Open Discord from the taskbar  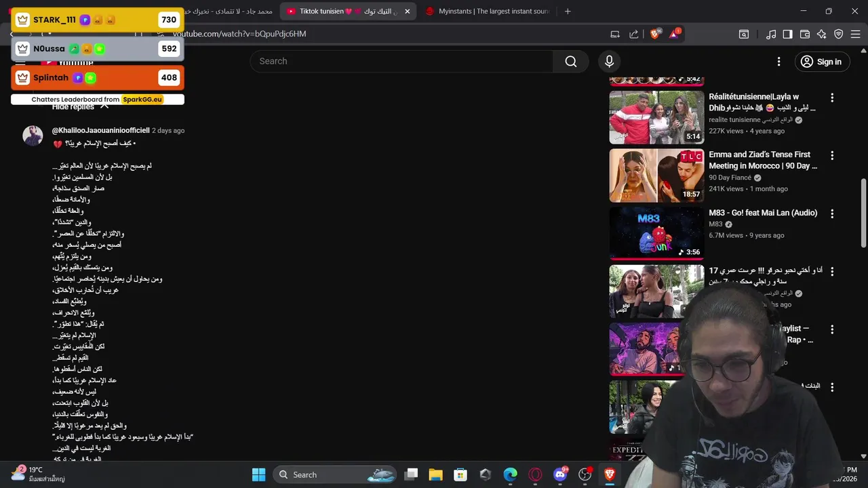tap(560, 474)
